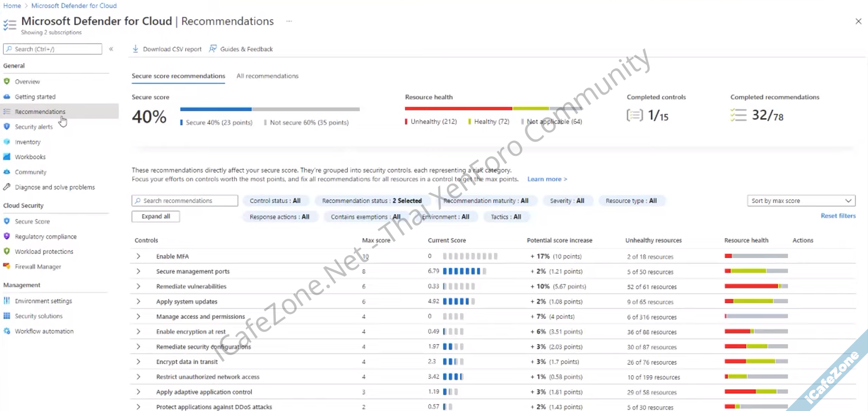Click the Search recommendations input field
868x411 pixels.
coord(185,201)
